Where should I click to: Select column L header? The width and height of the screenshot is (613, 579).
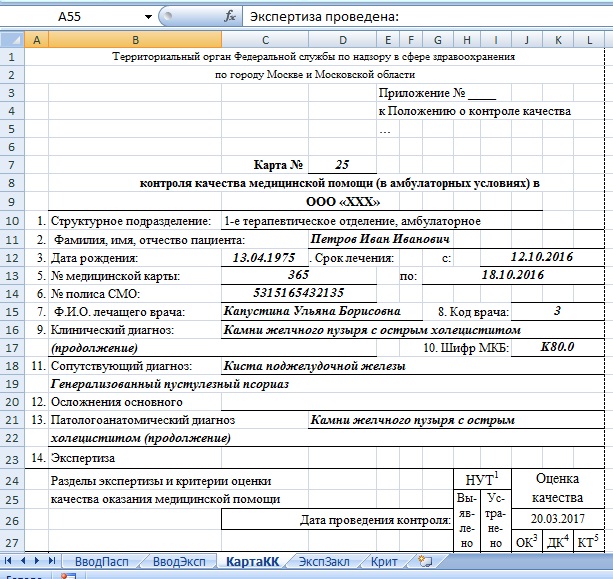[x=589, y=40]
